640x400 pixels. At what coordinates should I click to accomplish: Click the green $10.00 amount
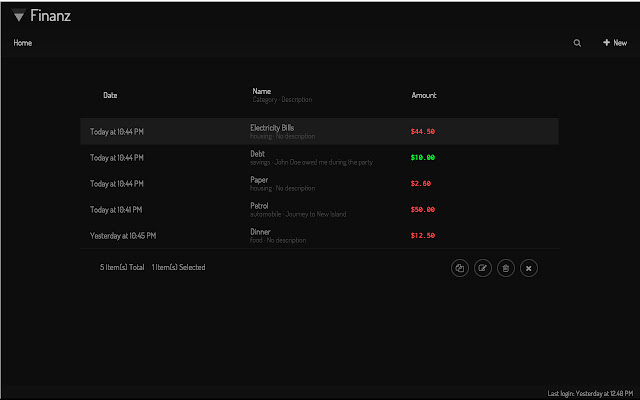[x=423, y=158]
